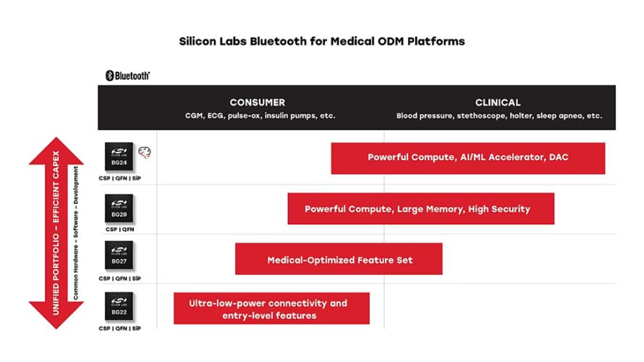Click CSP | QFN | SiP label under BG24
The image size is (644, 362).
[x=120, y=178]
